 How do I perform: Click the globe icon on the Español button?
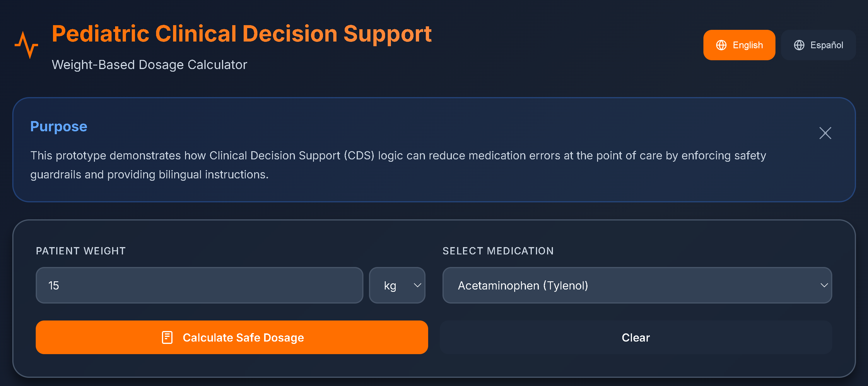click(800, 45)
